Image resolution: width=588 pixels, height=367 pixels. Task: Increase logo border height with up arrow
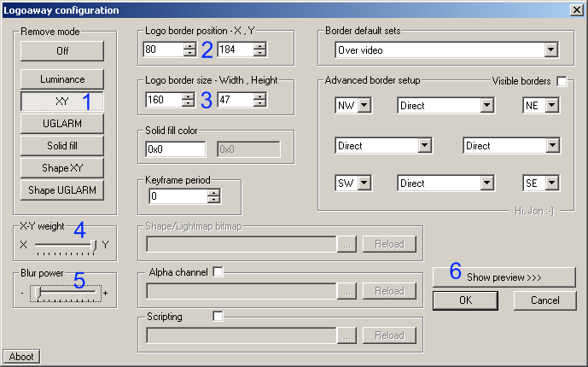point(259,96)
